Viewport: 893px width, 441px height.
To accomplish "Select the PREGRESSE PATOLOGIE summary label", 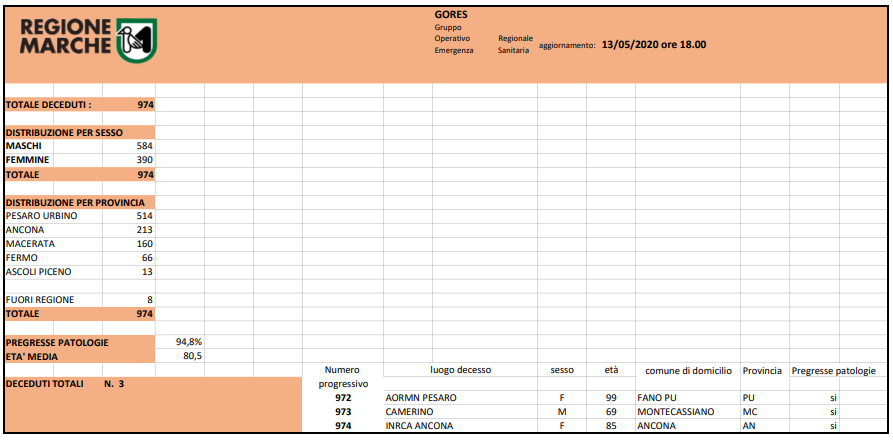I will click(x=56, y=343).
